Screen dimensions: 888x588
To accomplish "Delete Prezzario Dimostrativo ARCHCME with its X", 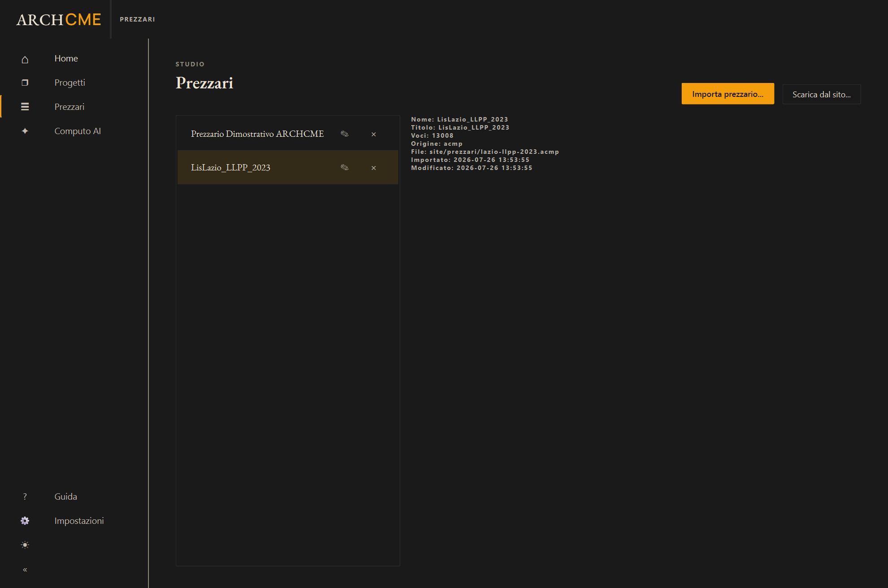I will point(374,134).
